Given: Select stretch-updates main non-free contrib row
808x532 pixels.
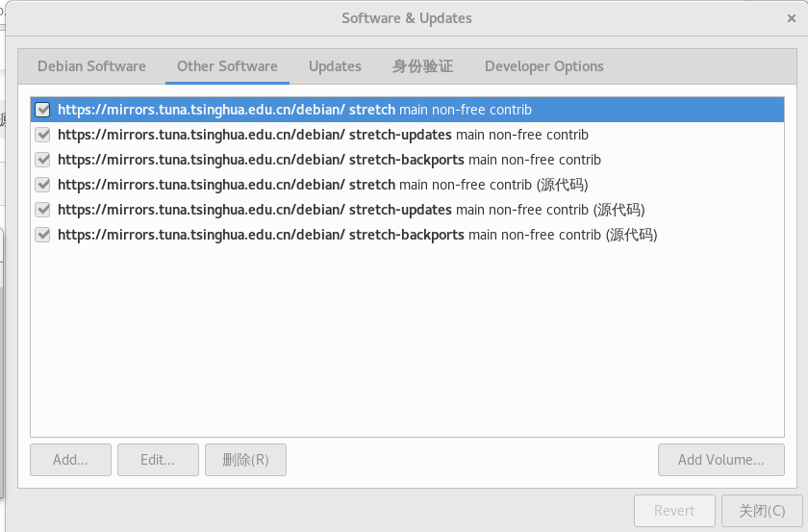Looking at the screenshot, I should (407, 135).
